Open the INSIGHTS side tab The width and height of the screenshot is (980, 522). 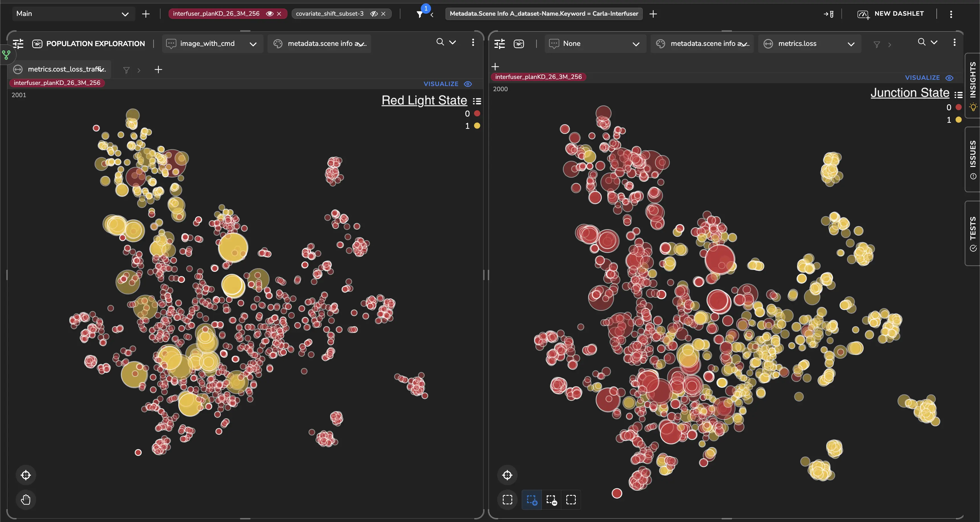tap(972, 85)
